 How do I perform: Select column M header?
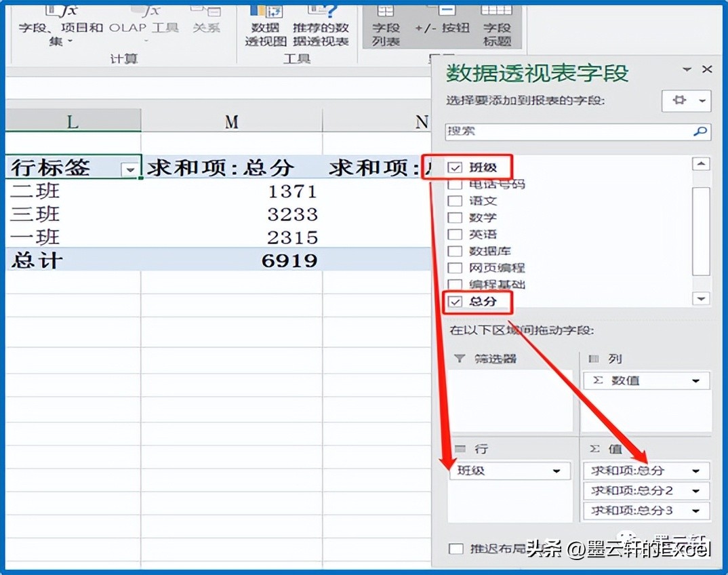232,121
